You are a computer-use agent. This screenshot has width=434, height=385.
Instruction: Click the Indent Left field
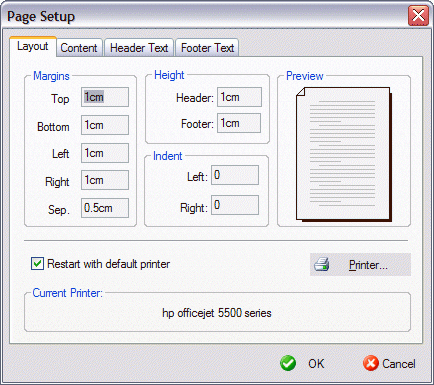pyautogui.click(x=235, y=175)
